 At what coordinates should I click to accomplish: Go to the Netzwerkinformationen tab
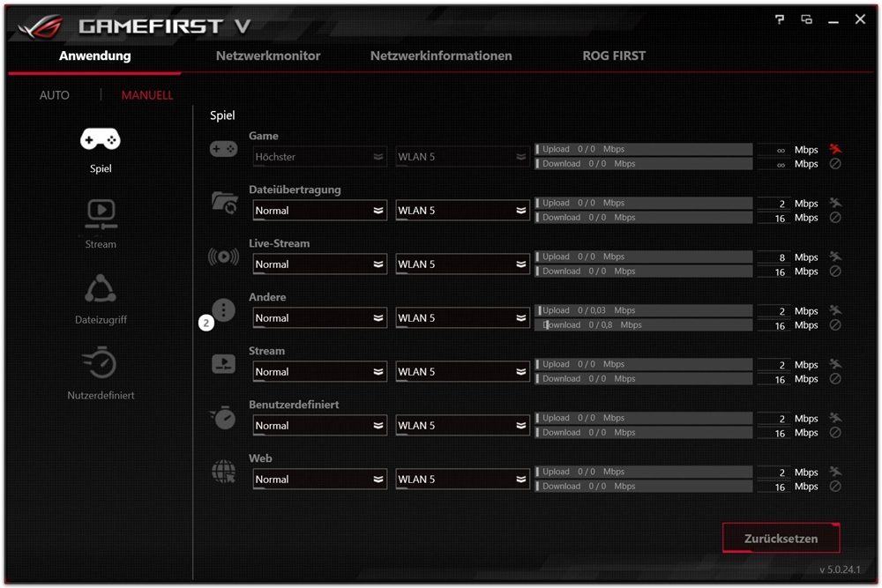point(441,56)
